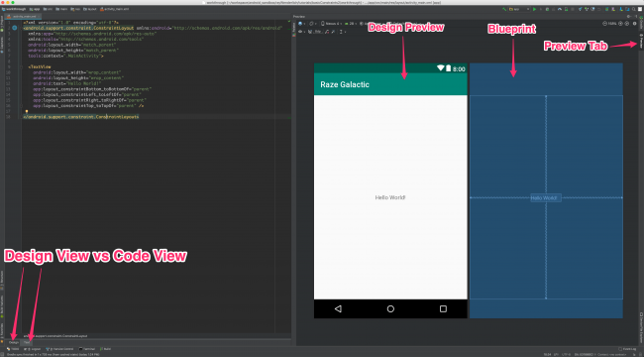Click the Search Everywhere magnifier icon

634,9
